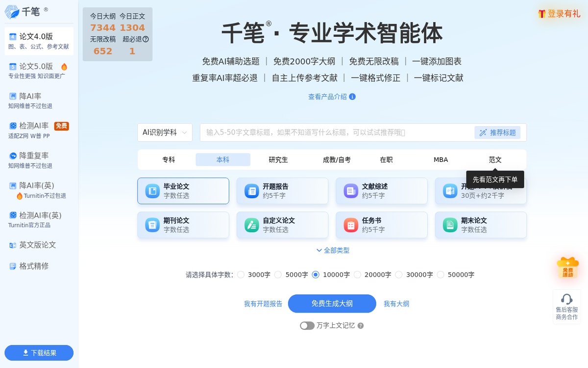
Task: Open the AI识别学科 dropdown
Action: pos(165,132)
